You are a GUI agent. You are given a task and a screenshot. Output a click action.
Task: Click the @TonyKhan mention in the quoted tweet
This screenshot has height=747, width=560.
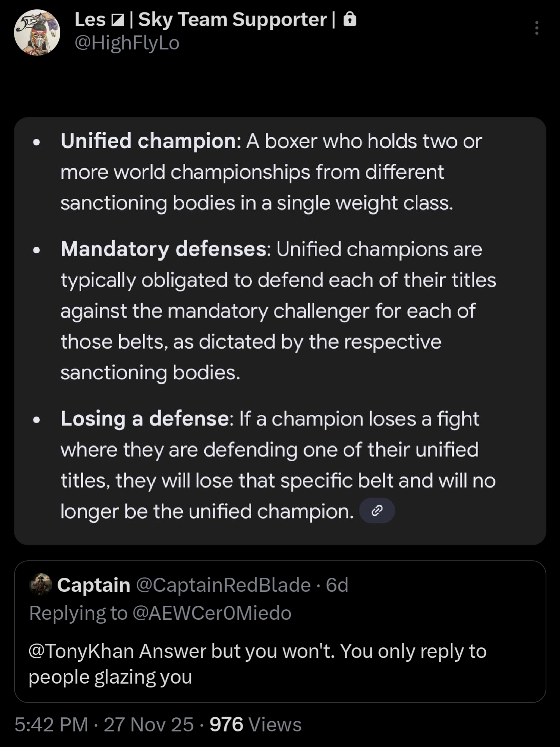pyautogui.click(x=81, y=651)
